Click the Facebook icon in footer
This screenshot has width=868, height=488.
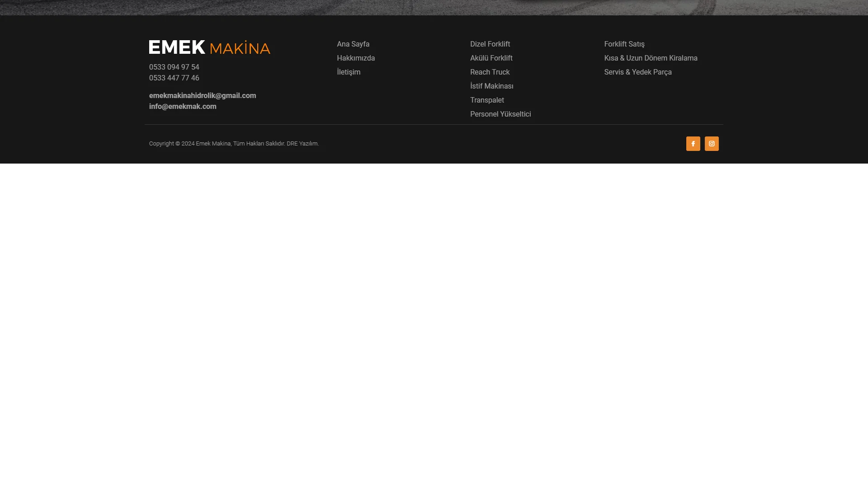point(693,144)
